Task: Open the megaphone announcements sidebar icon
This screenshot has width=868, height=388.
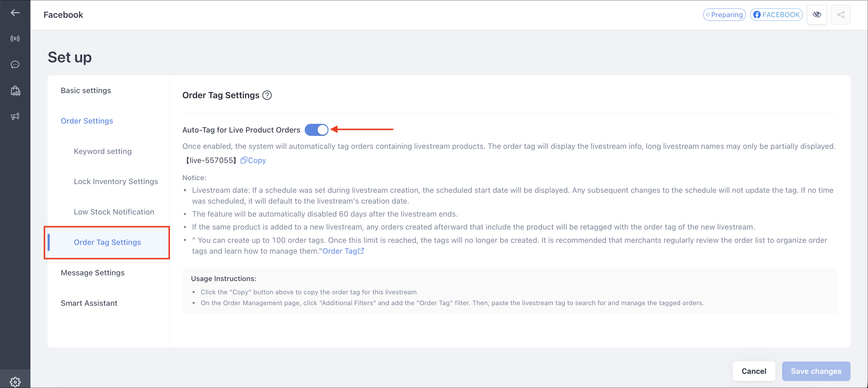Action: pyautogui.click(x=15, y=117)
